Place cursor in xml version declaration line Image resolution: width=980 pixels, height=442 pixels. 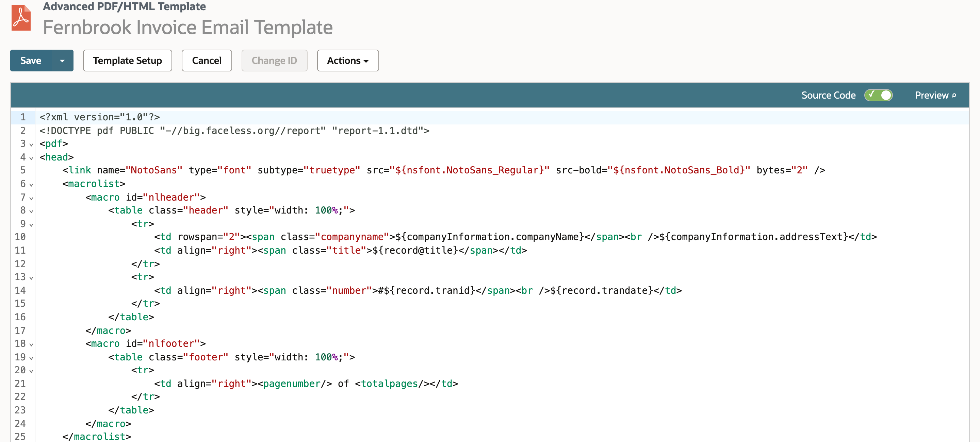[100, 117]
